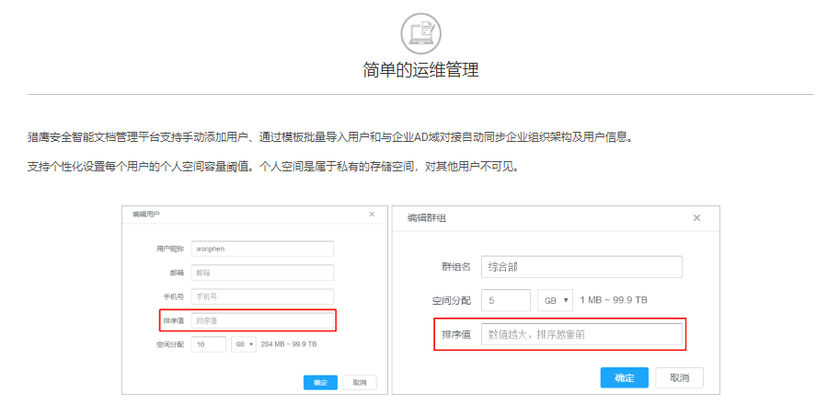This screenshot has height=419, width=828.
Task: Click the 空间分配 label in 编辑用户 dialog
Action: (170, 344)
